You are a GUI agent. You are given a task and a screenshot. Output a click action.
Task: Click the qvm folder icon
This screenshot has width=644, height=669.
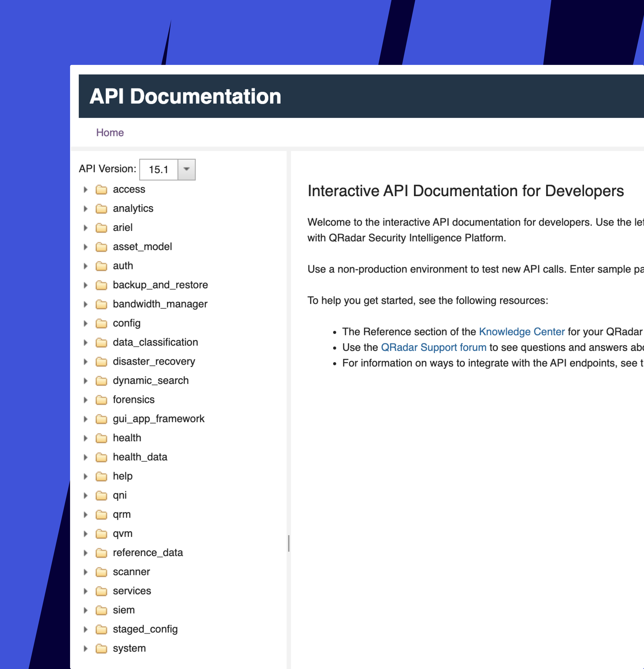click(x=101, y=534)
